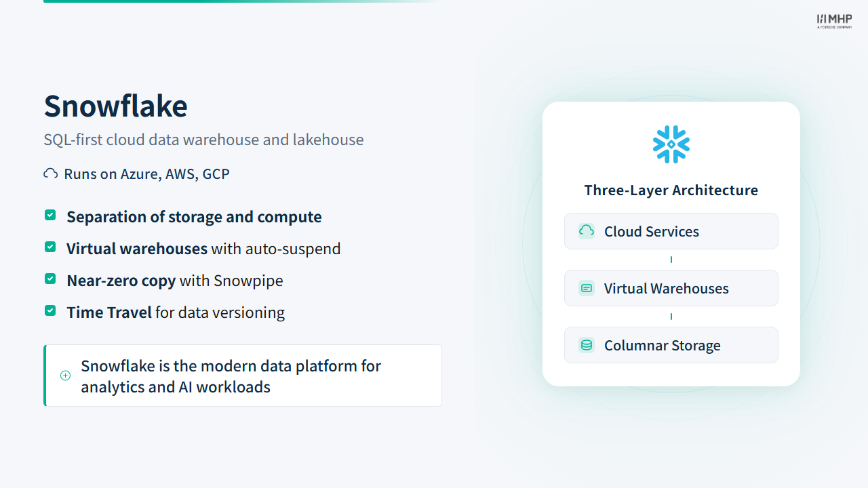The width and height of the screenshot is (868, 488).
Task: Click 'Near-zero copy with Snowpipe' text
Action: click(x=175, y=281)
